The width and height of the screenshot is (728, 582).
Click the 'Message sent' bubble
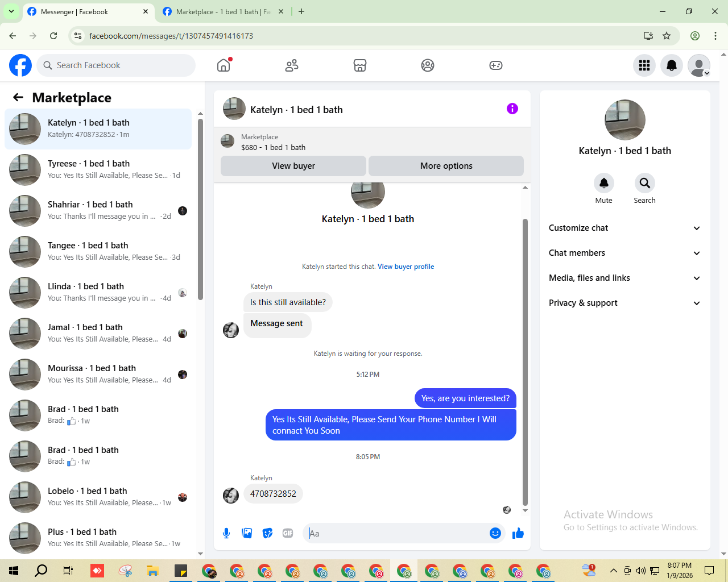pyautogui.click(x=277, y=326)
